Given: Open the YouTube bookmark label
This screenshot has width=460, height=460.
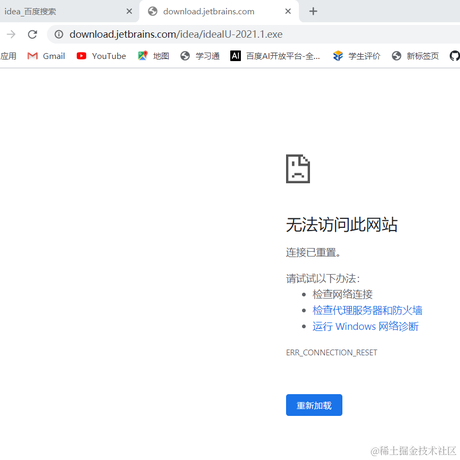Looking at the screenshot, I should coord(109,56).
